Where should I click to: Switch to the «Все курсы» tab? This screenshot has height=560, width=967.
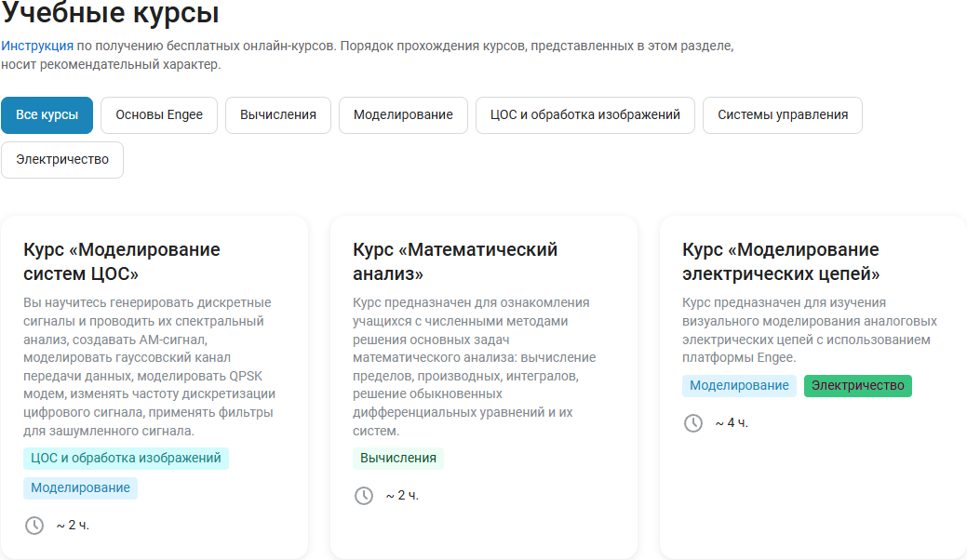pyautogui.click(x=47, y=114)
